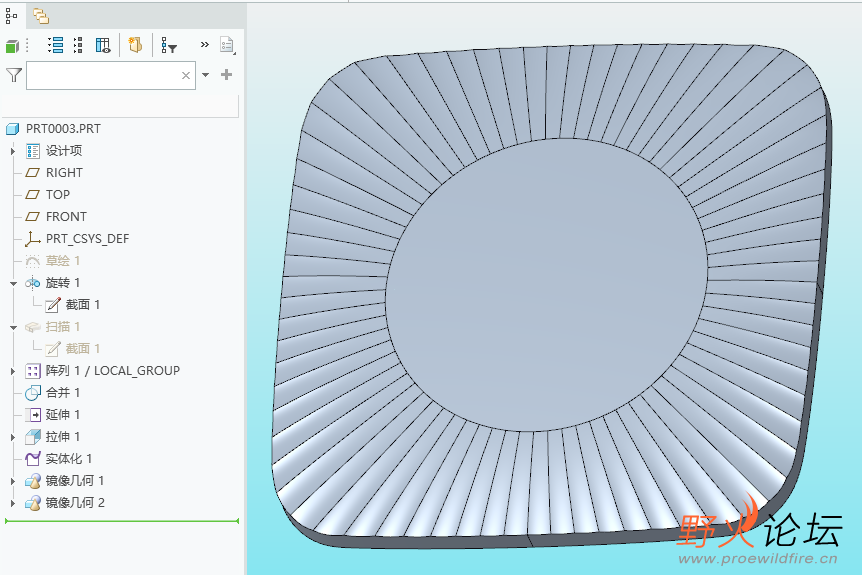862x575 pixels.
Task: Clear the search field with X button
Action: (186, 75)
